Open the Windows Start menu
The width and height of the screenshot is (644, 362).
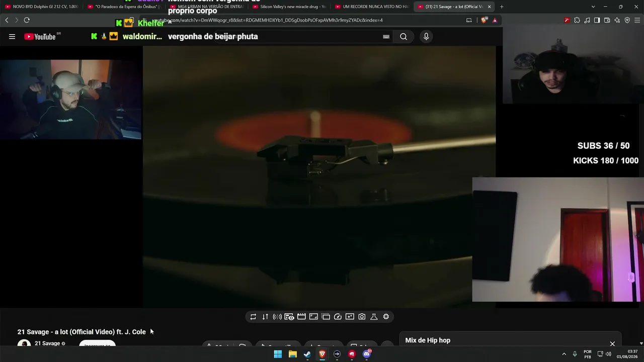tap(278, 354)
